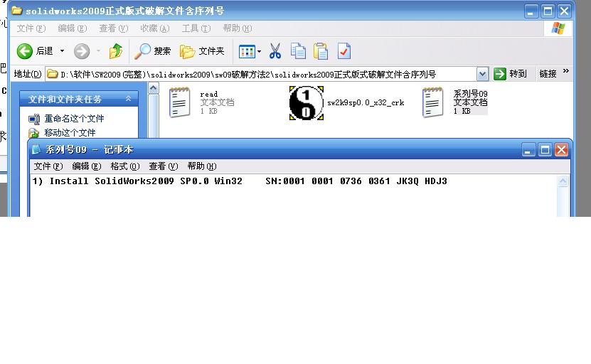Click inside the address bar path field

click(x=260, y=74)
